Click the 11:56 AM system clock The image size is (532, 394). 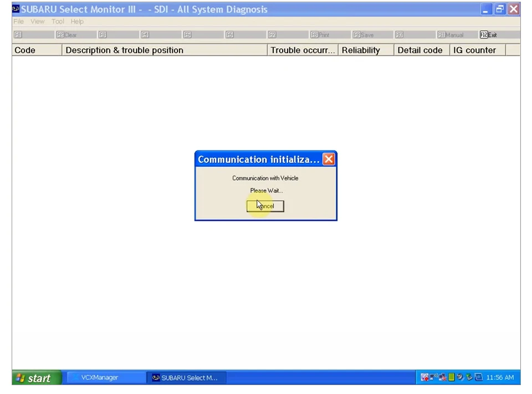tap(500, 377)
